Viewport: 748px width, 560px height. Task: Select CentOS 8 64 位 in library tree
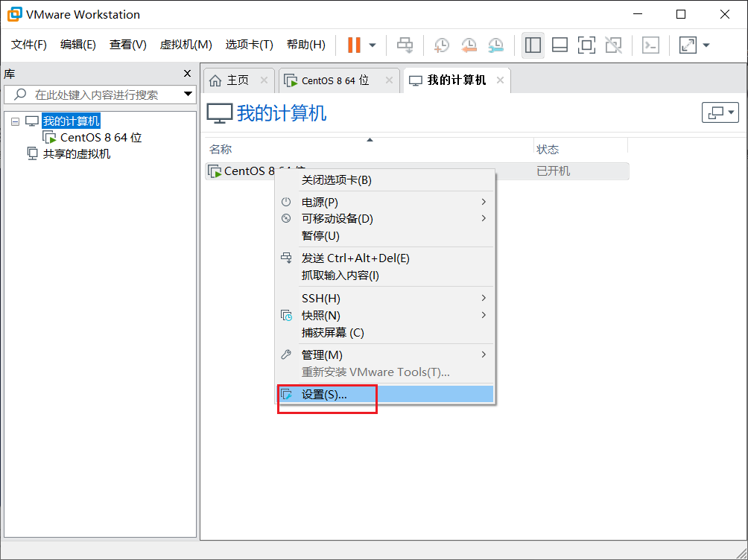(x=101, y=137)
